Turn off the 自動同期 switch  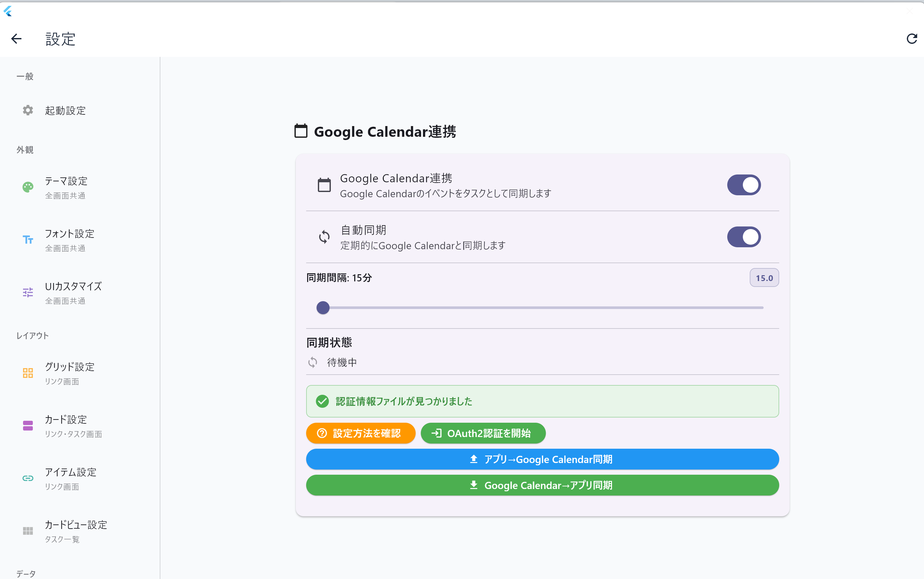(x=743, y=237)
